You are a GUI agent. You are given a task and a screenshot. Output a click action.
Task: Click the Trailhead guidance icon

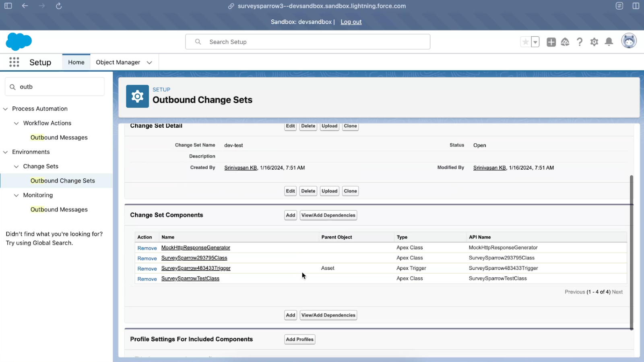565,42
